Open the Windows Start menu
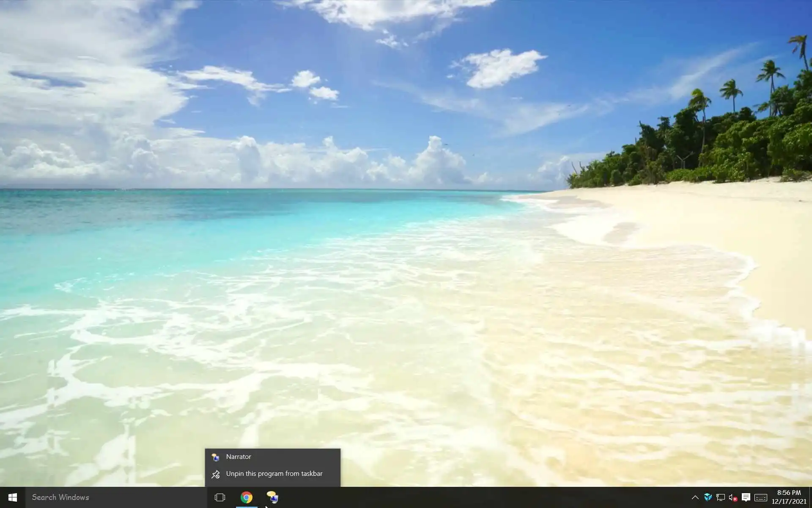The image size is (812, 508). tap(12, 497)
